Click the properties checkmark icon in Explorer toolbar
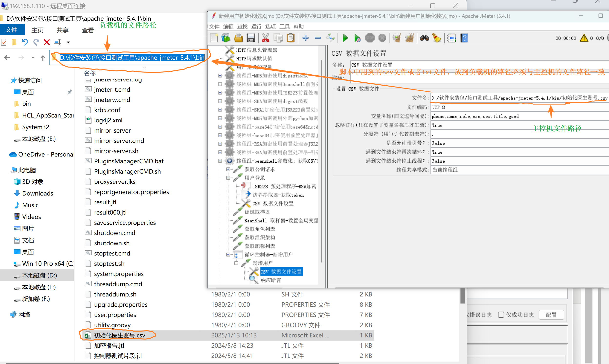This screenshot has height=364, width=609. point(4,42)
